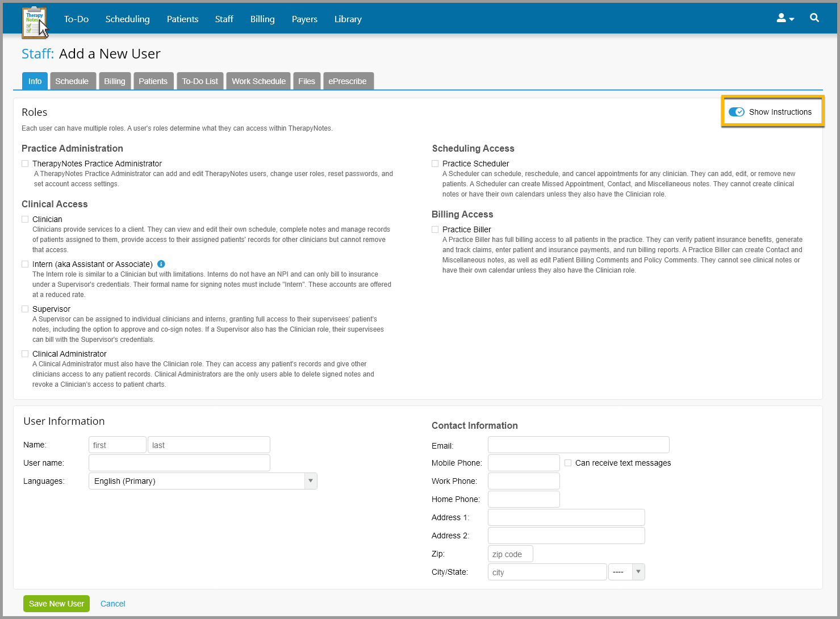Click the search magnifier icon
This screenshot has width=840, height=619.
coord(814,18)
